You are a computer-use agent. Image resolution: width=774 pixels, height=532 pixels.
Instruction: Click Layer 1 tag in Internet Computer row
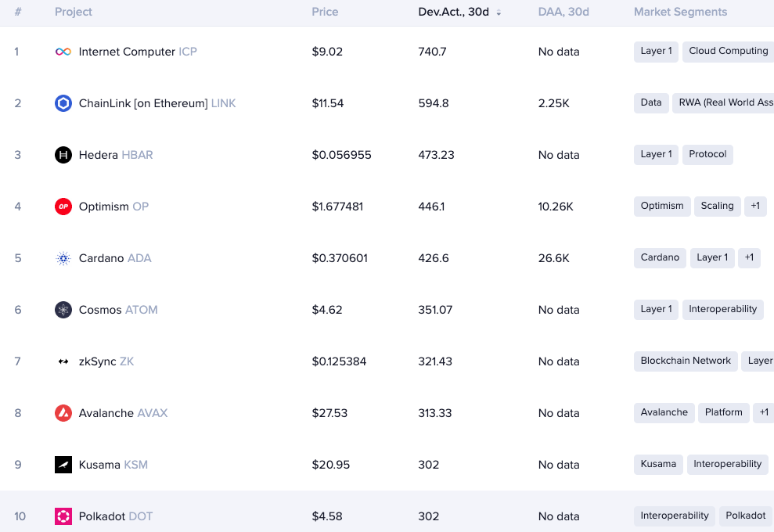(656, 52)
